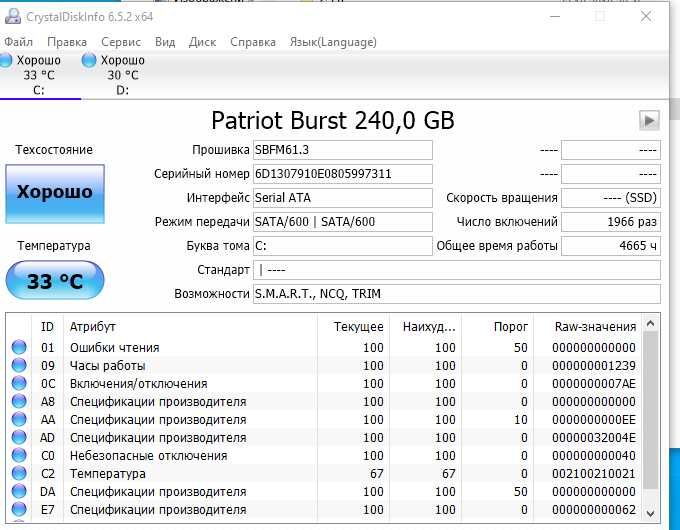Click status circle for attribute 09 Часы работы

click(19, 365)
